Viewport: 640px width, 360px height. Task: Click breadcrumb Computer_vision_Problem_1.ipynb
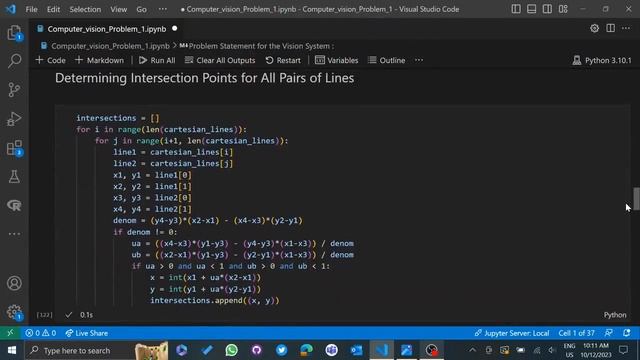coord(110,46)
